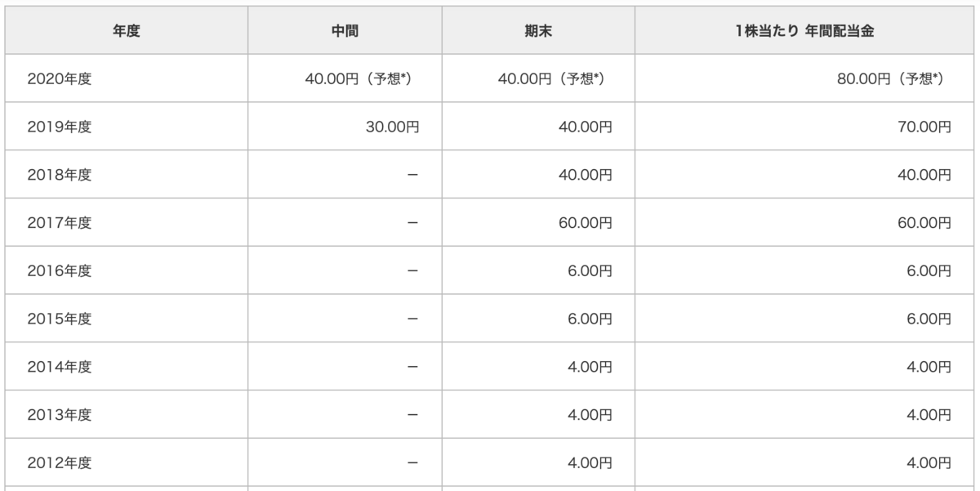Select the 2020年度 row label
Image resolution: width=980 pixels, height=491 pixels.
pos(59,79)
